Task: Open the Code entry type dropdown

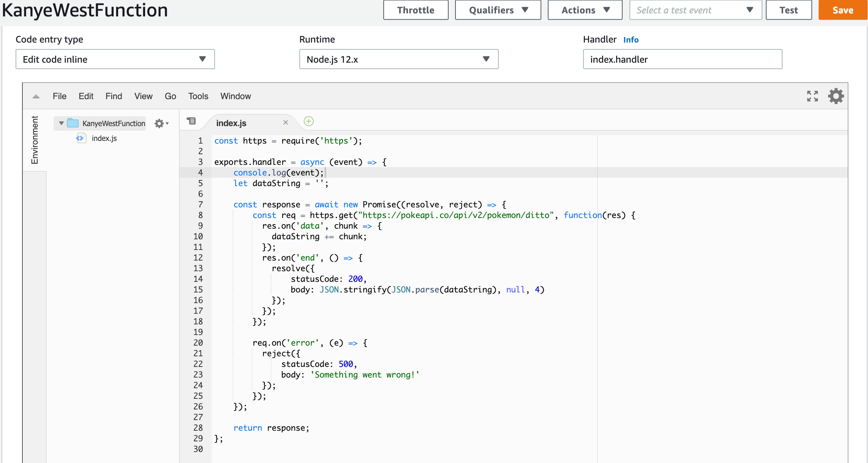Action: coord(115,59)
